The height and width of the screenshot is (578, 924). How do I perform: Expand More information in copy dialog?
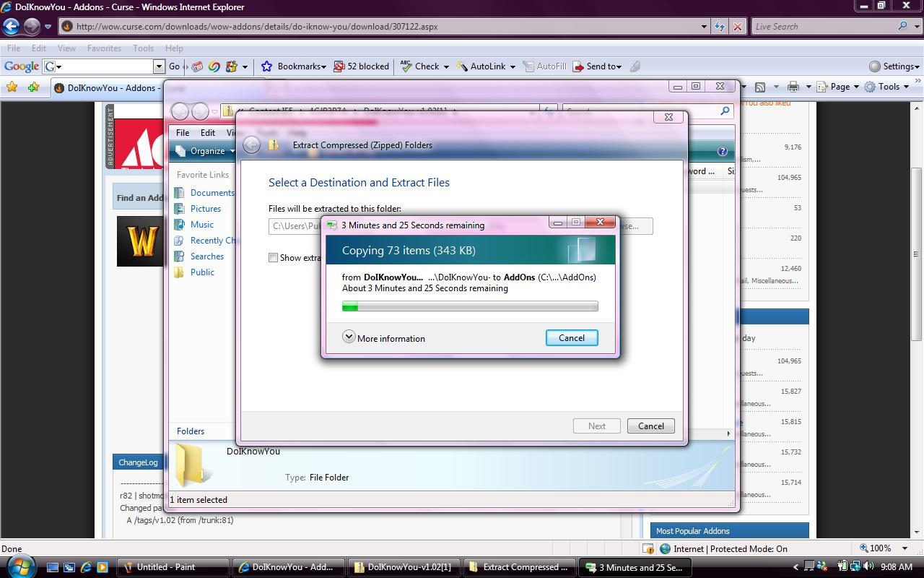point(384,337)
